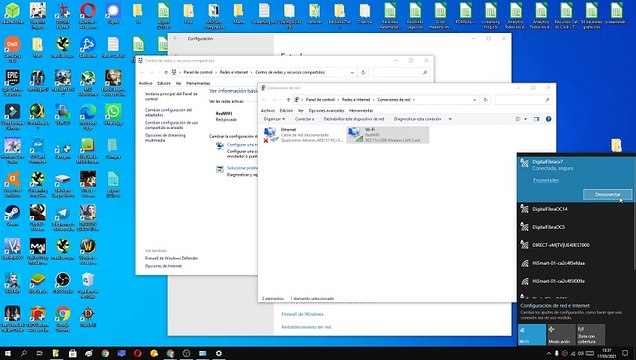Open the Epic Games Launcher desktop icon
Screen dimensions: 636x360
[x=12, y=83]
